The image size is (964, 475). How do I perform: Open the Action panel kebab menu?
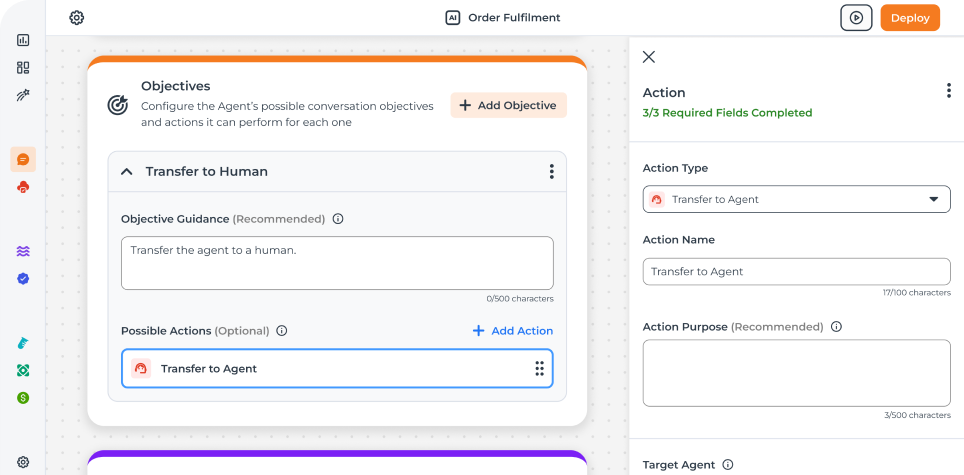[949, 92]
